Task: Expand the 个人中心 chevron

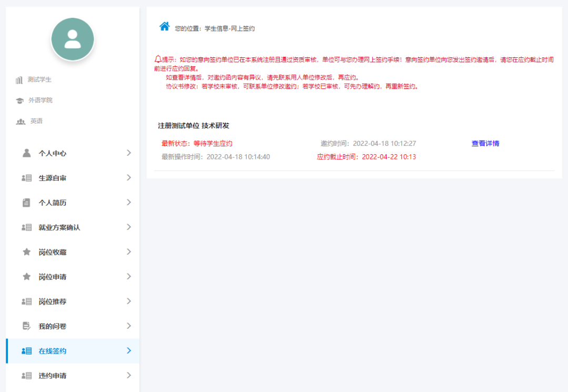Action: [128, 153]
